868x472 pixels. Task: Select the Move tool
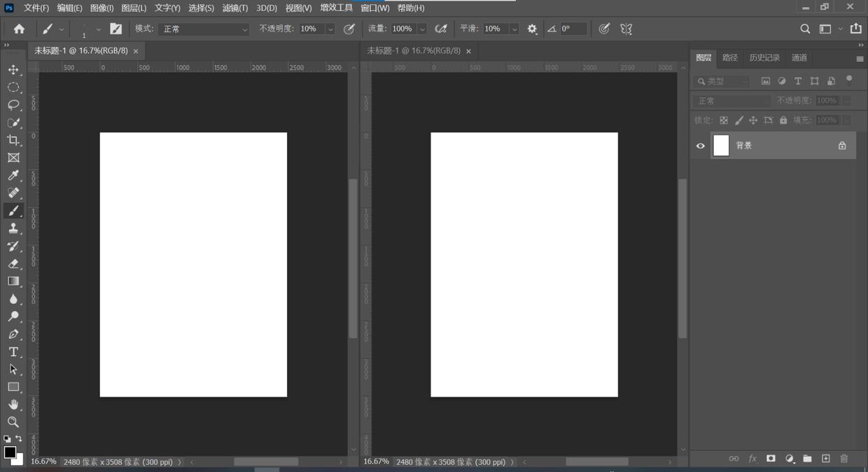13,70
